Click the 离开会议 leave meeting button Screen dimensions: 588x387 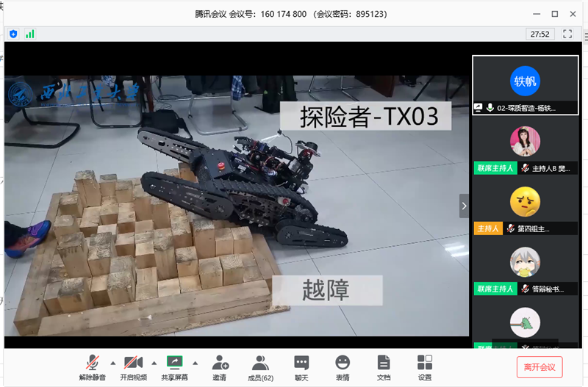[x=539, y=367]
